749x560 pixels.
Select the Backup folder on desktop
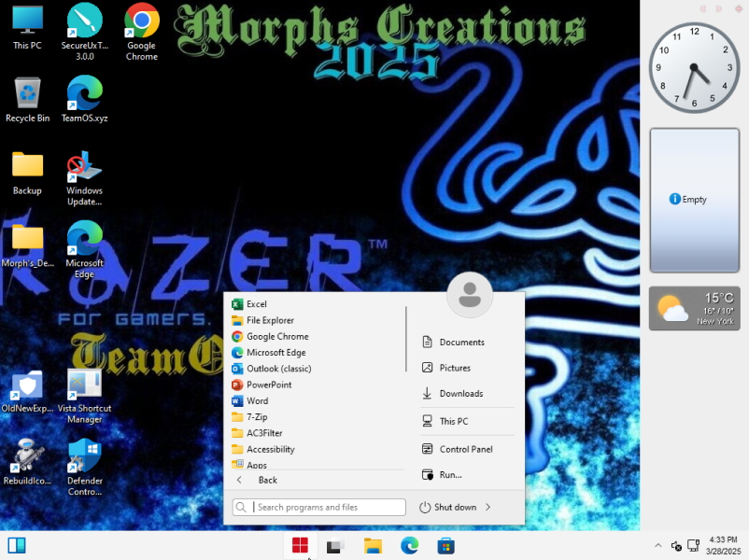coord(27,174)
